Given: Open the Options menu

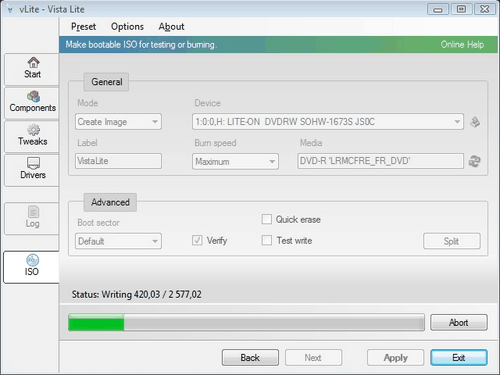Looking at the screenshot, I should tap(127, 27).
